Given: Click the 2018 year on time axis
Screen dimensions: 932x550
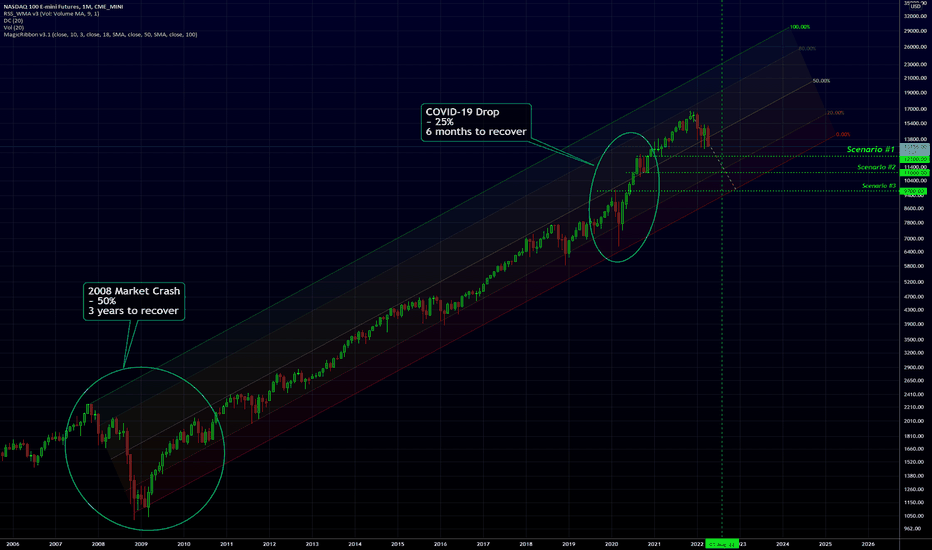Looking at the screenshot, I should tap(526, 544).
